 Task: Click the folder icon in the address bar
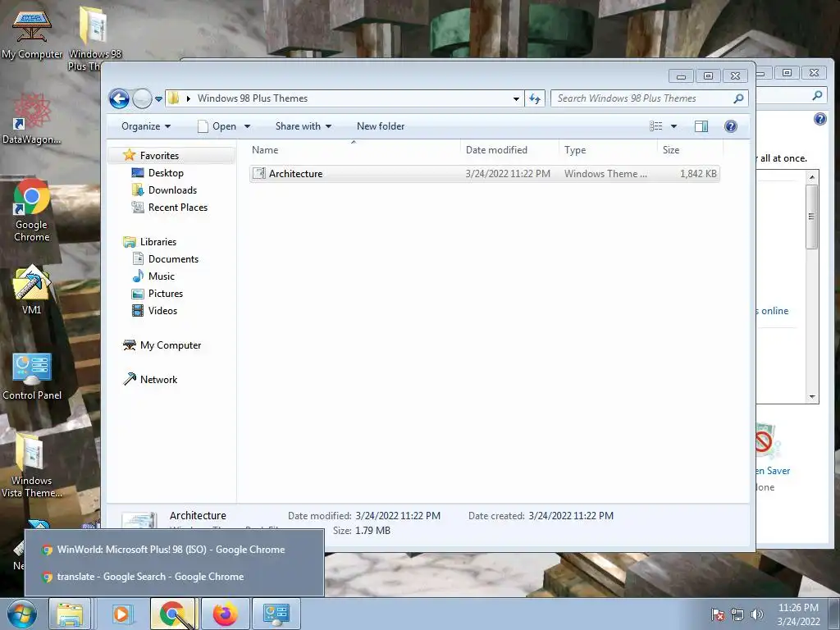click(x=174, y=98)
